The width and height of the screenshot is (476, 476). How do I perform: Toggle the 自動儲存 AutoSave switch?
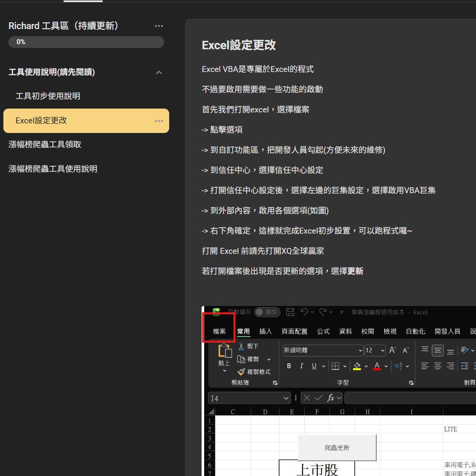coord(267,312)
